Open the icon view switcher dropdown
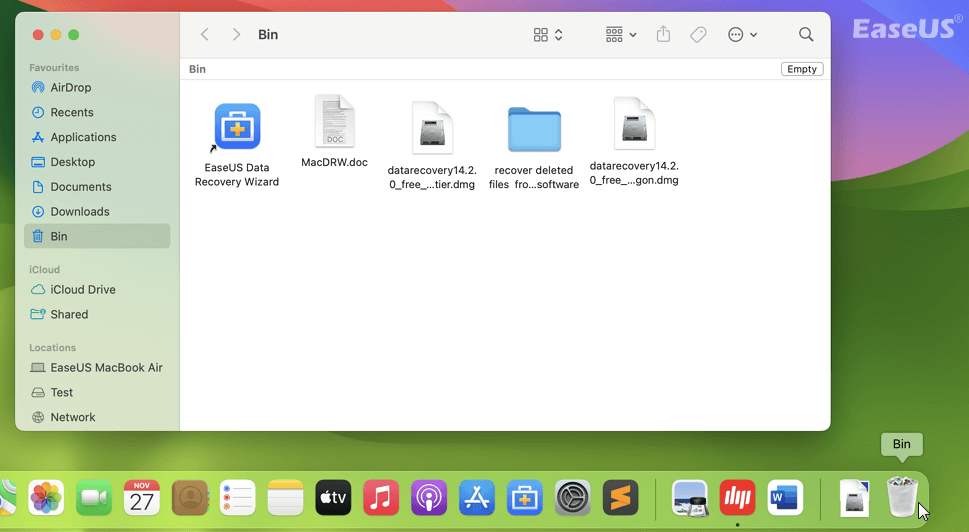The image size is (969, 532). [548, 35]
